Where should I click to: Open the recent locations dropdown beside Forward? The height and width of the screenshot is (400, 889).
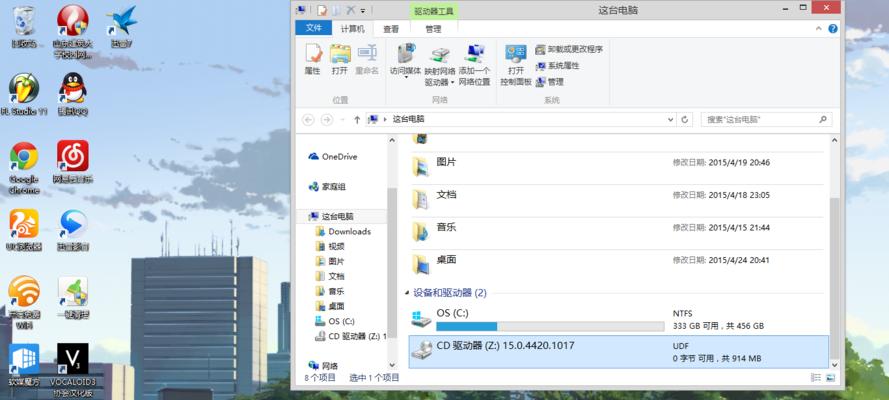point(342,120)
